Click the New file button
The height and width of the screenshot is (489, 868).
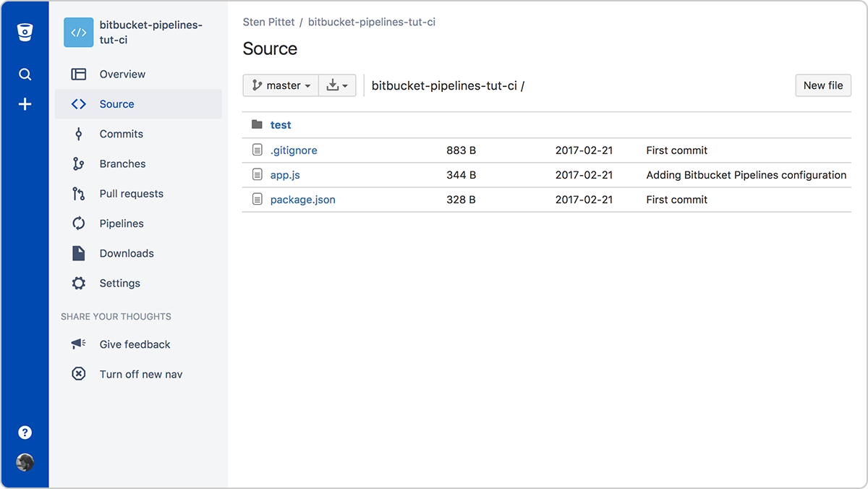coord(822,85)
